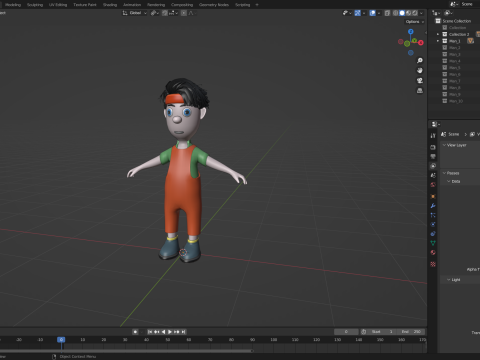Open the Scene properties tab icon
Image resolution: width=480 pixels, height=360 pixels.
(x=433, y=175)
